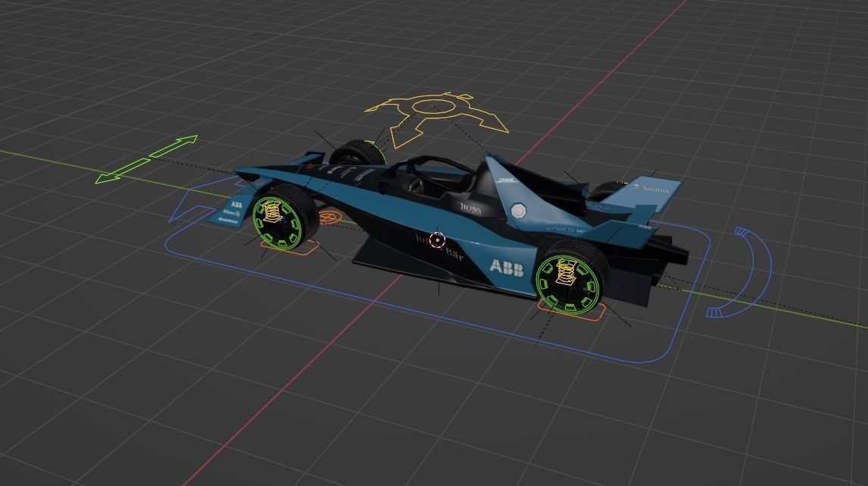Select orange ground sensor under front wheel

[290, 248]
